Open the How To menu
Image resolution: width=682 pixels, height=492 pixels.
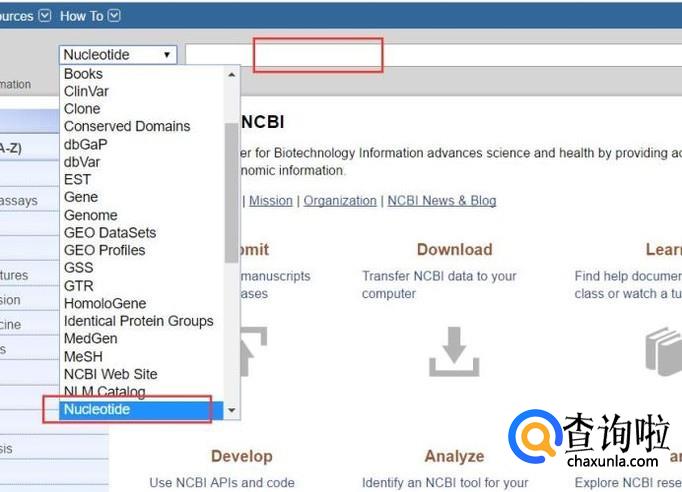click(90, 16)
